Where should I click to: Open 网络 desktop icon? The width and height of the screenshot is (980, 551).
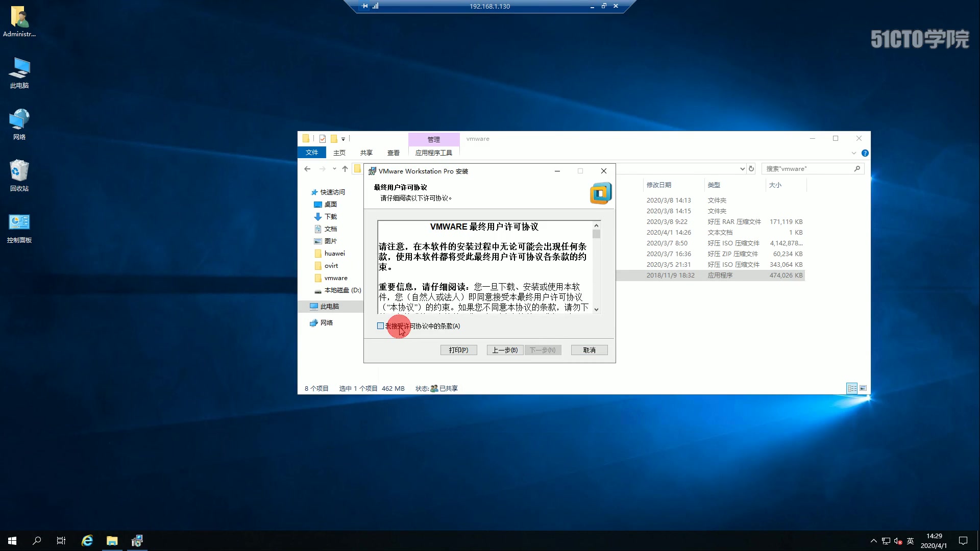tap(19, 124)
